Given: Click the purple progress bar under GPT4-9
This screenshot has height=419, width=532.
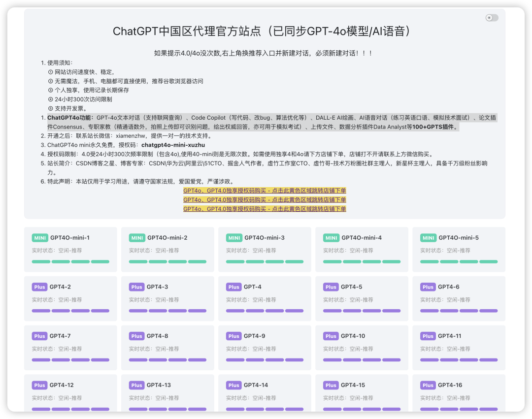Looking at the screenshot, I should (265, 360).
